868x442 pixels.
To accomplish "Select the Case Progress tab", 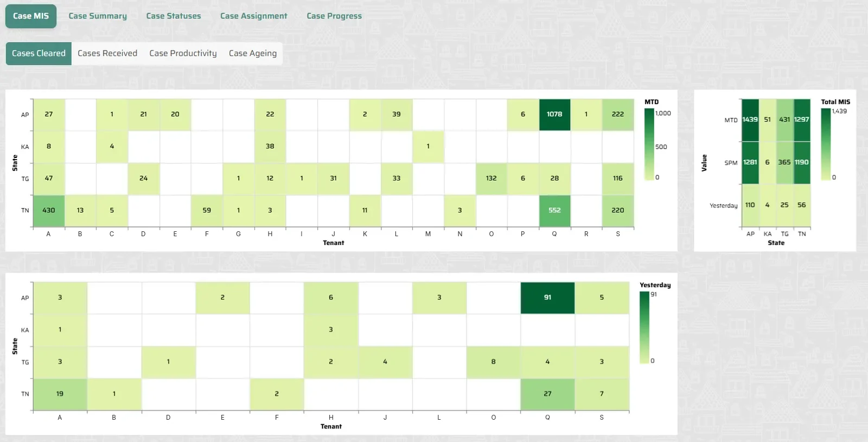I will (x=334, y=16).
